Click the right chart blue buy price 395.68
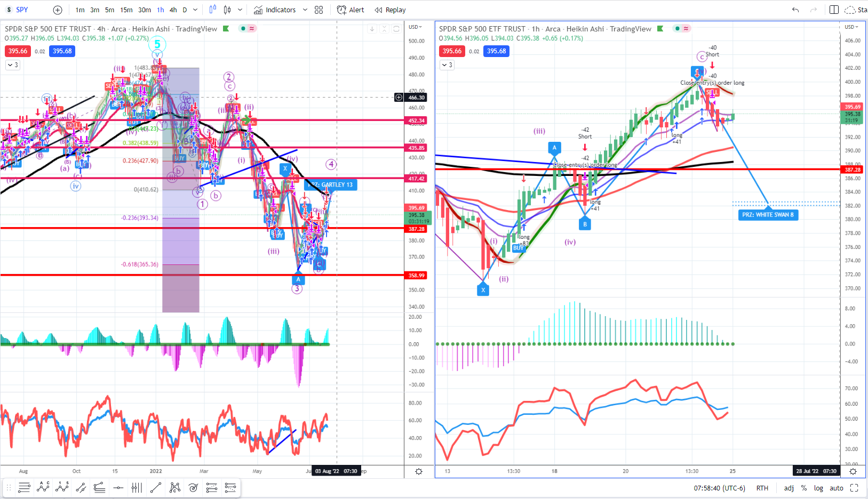The height and width of the screenshot is (499, 868). pyautogui.click(x=497, y=51)
